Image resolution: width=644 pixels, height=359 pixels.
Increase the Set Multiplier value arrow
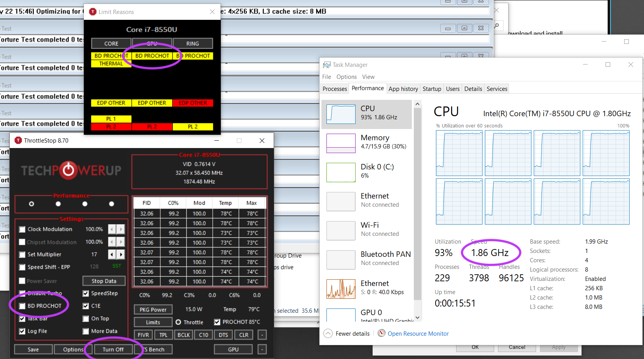tap(121, 254)
